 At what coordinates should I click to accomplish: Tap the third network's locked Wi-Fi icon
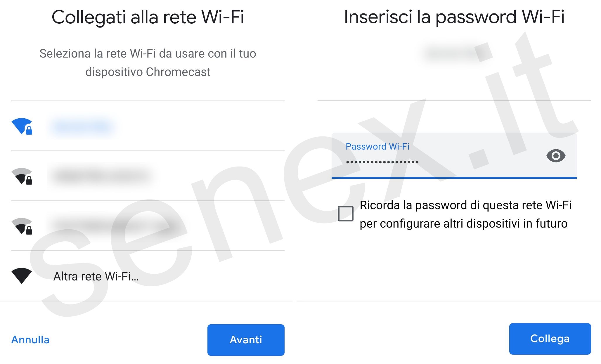pos(22,226)
